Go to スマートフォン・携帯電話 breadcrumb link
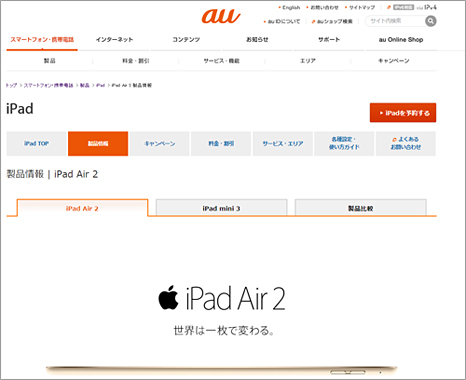The height and width of the screenshot is (380, 466). [49, 85]
